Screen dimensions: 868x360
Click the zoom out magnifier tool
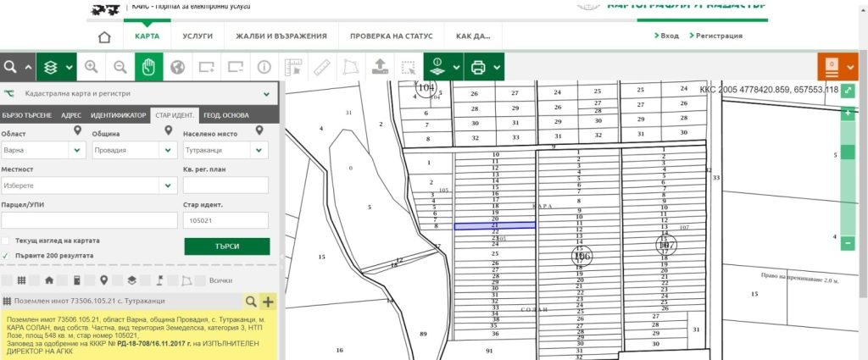pyautogui.click(x=120, y=66)
